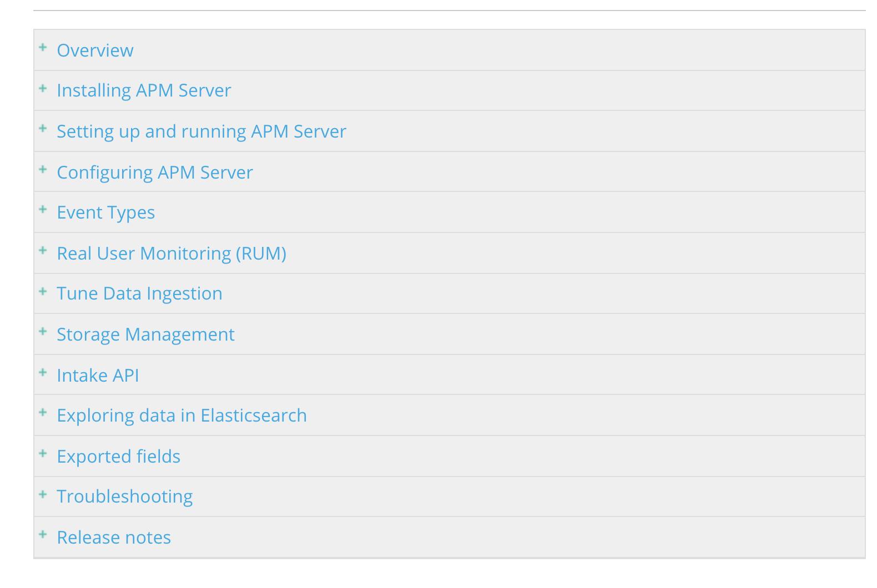Image resolution: width=877 pixels, height=588 pixels.
Task: Expand Exported fields plus icon
Action: 43,454
